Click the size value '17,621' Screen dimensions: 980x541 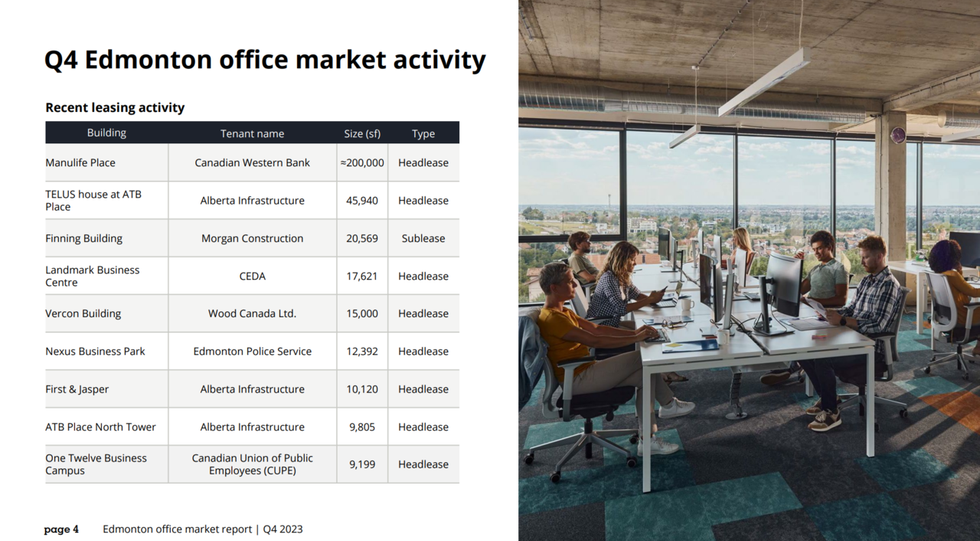(362, 276)
